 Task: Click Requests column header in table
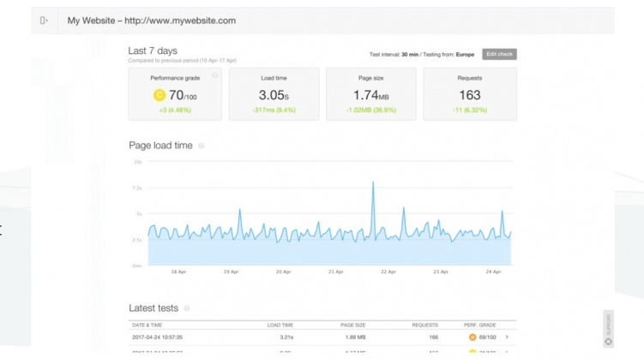click(x=424, y=325)
